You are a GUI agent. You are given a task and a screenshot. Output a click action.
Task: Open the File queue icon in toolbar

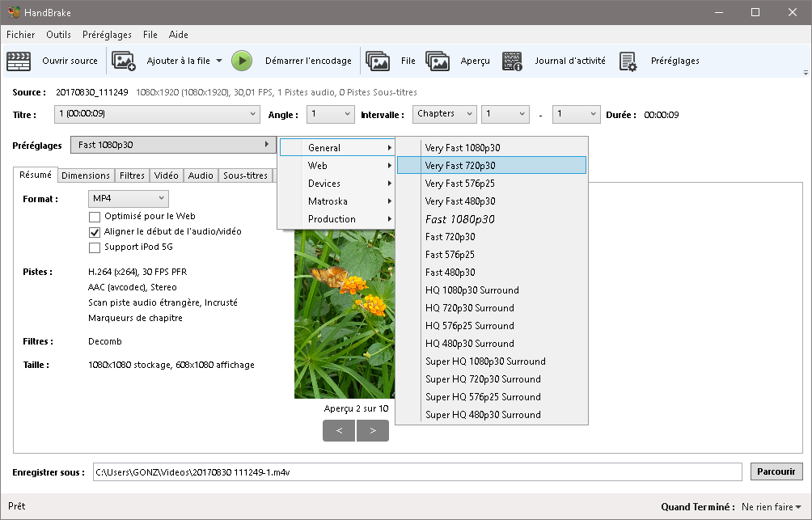(378, 61)
